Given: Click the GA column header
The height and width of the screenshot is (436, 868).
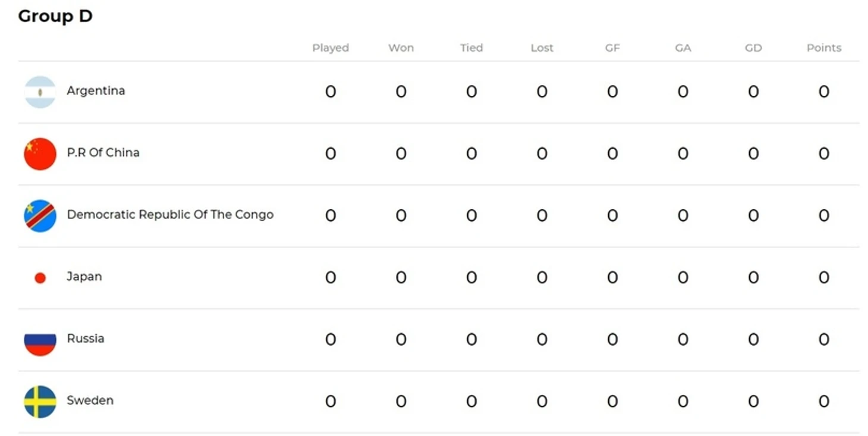Looking at the screenshot, I should [x=683, y=48].
